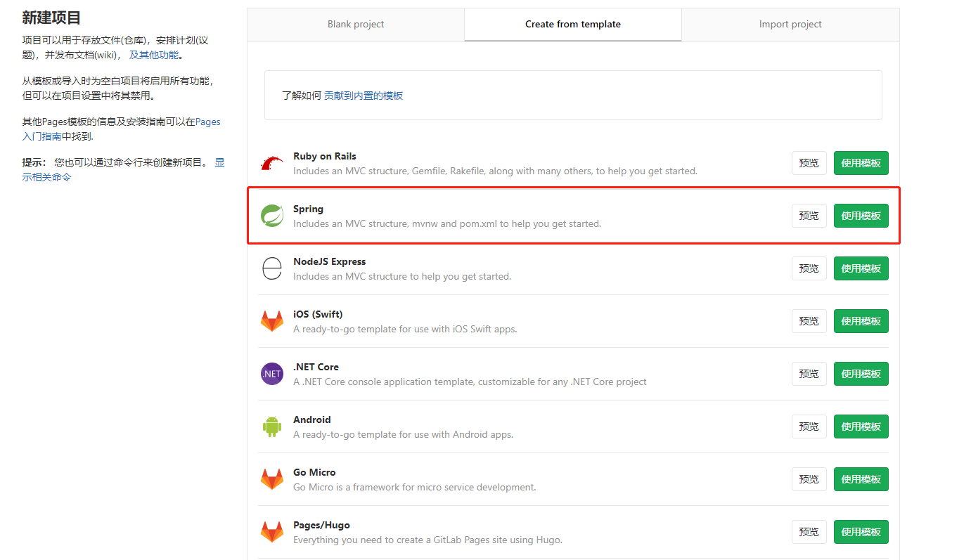971x560 pixels.
Task: Preview the NodeJS Express template
Action: click(x=809, y=268)
